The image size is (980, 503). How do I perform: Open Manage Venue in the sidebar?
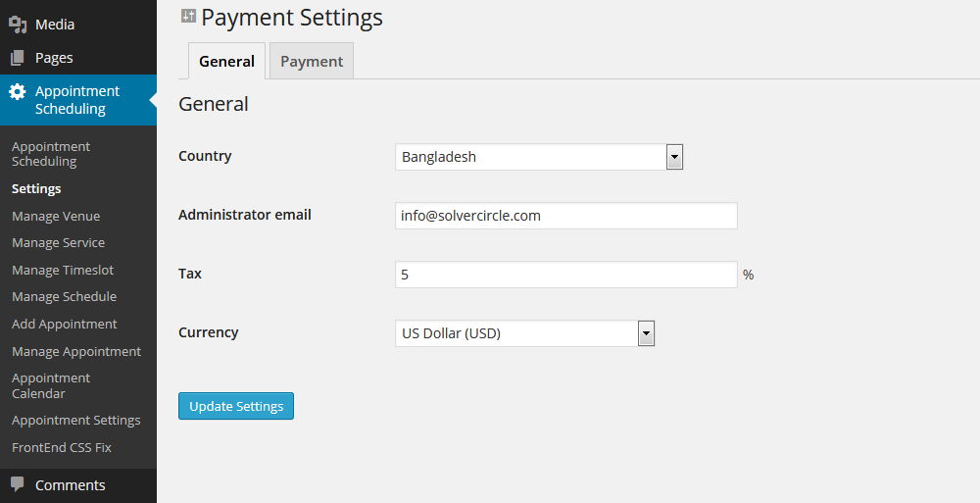tap(56, 216)
